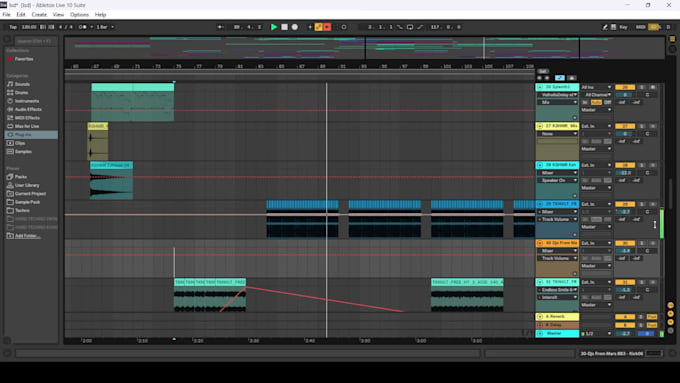
Task: Click the Add Folder link
Action: 28,236
